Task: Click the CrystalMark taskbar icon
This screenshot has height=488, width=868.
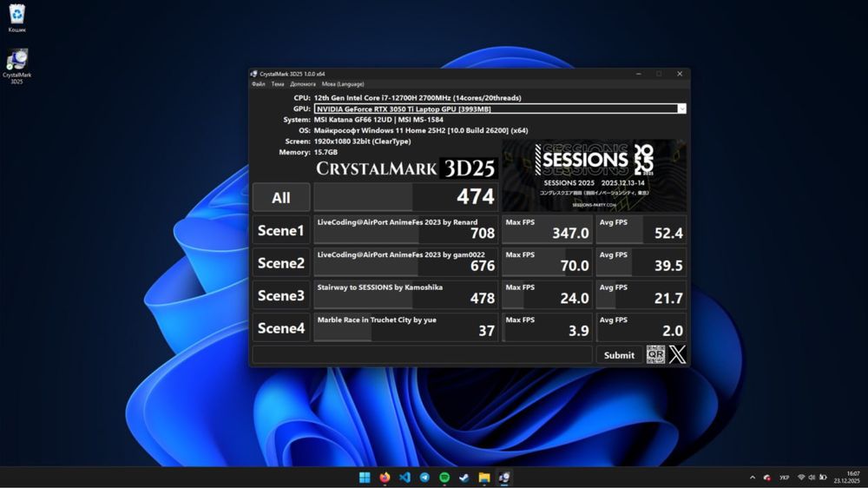Action: (x=504, y=478)
